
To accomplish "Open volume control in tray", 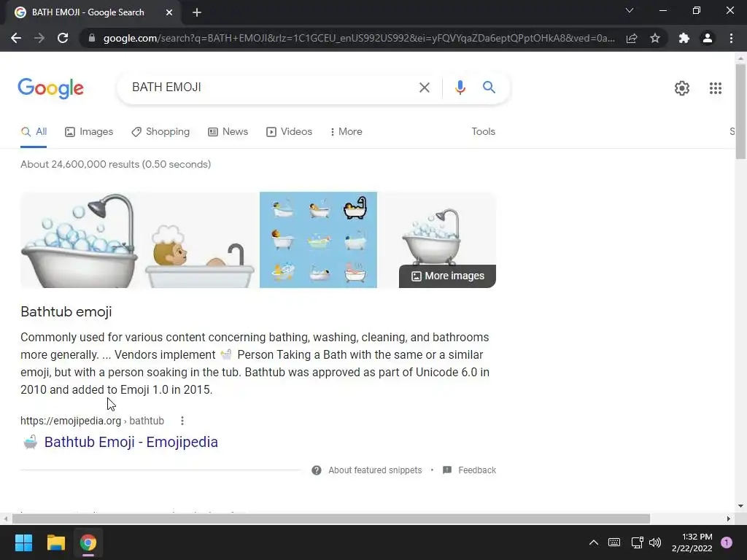I will 655,542.
